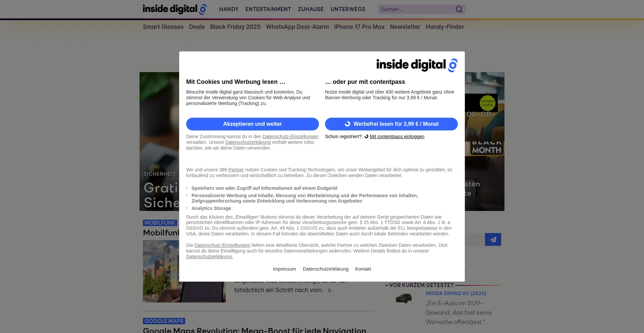The image size is (644, 333).
Task: Click the paper plane newsletter submit icon
Action: tap(493, 239)
